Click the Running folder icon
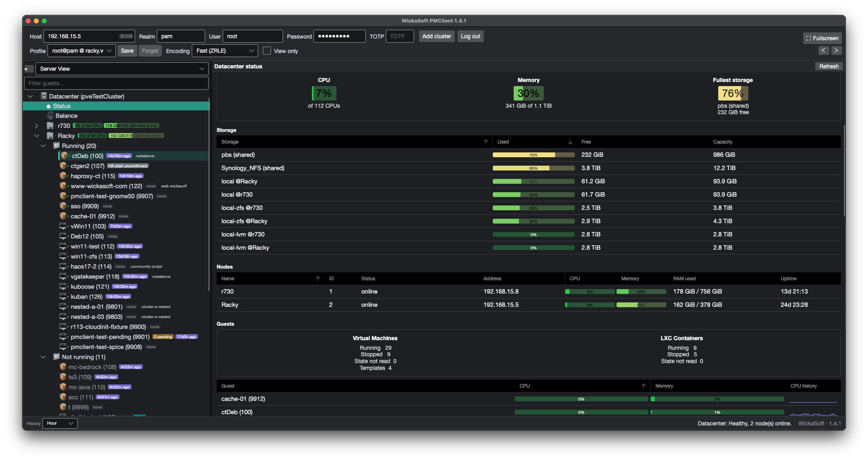868x460 pixels. [57, 146]
